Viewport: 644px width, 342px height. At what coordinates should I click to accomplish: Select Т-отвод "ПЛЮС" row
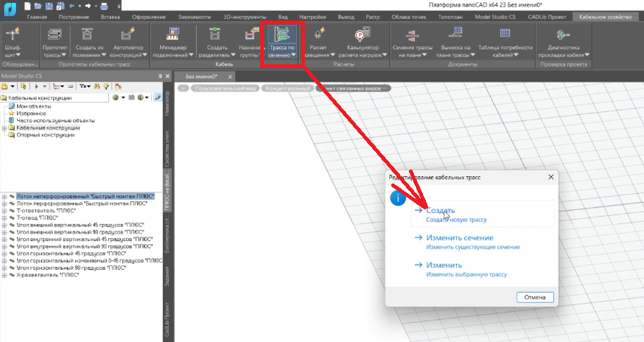(37, 218)
